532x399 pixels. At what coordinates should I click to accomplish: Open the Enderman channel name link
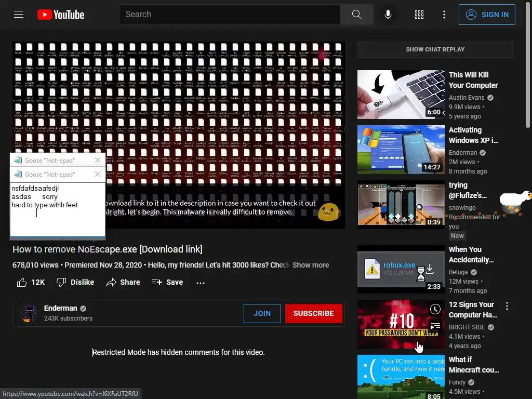click(x=60, y=308)
